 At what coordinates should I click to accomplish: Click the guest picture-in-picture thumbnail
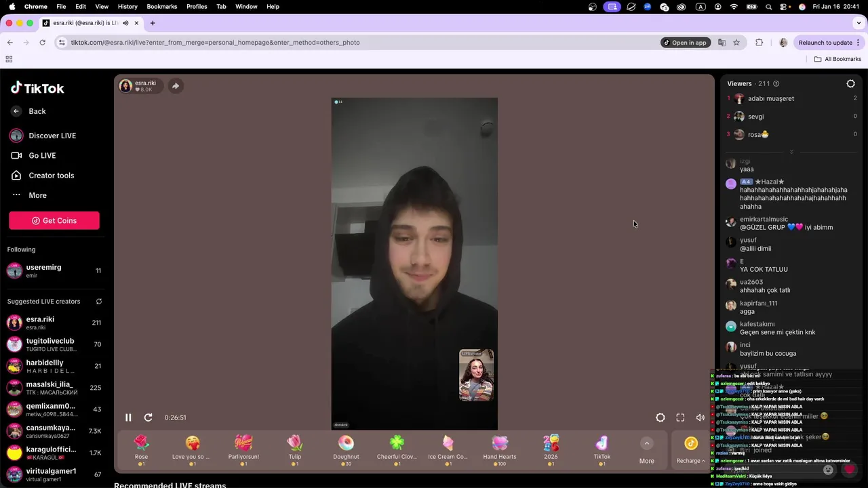tap(476, 375)
